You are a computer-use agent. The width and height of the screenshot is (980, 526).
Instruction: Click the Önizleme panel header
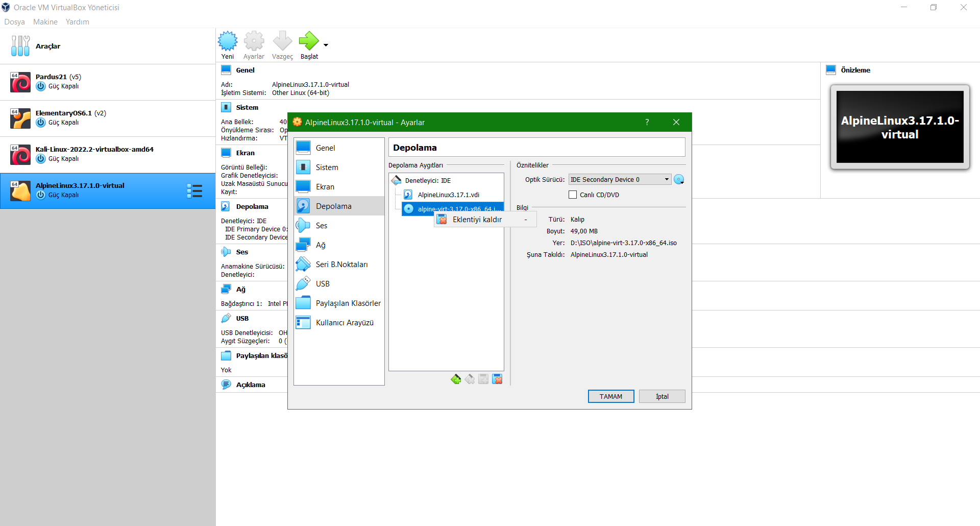tap(855, 70)
